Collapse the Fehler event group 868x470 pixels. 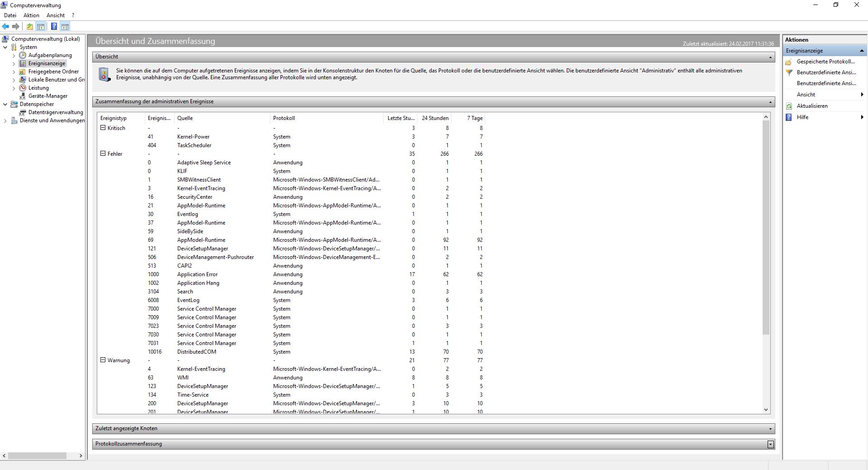tap(103, 153)
